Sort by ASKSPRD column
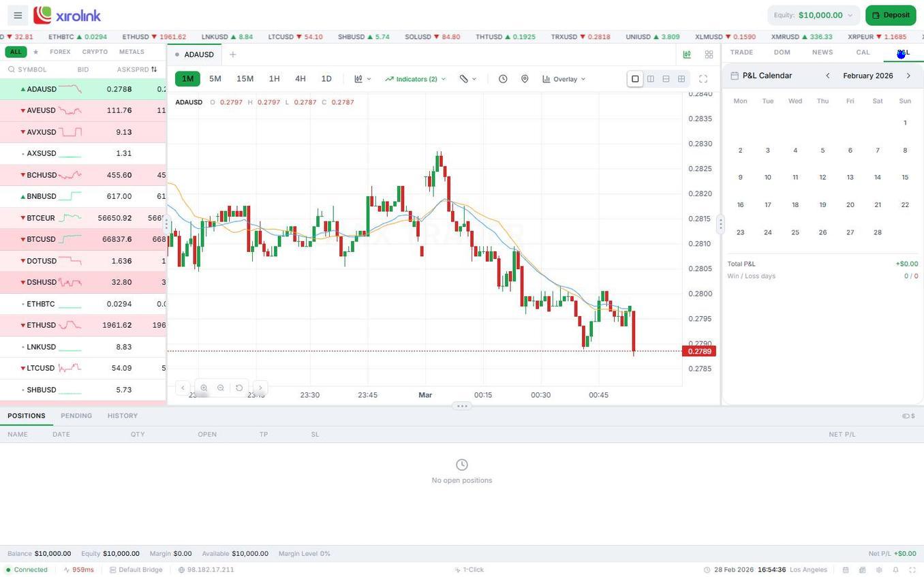 pyautogui.click(x=137, y=69)
